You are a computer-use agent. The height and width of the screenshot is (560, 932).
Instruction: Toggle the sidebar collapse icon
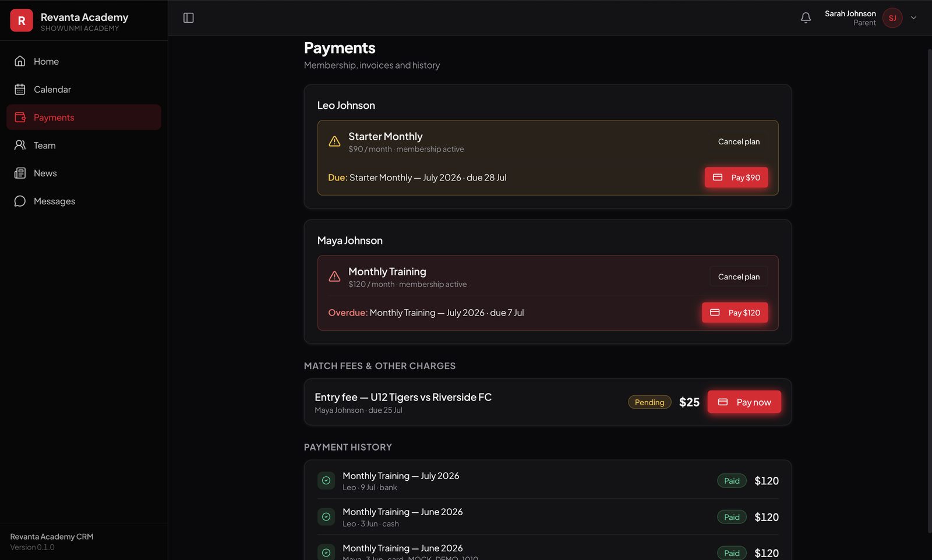pyautogui.click(x=188, y=18)
